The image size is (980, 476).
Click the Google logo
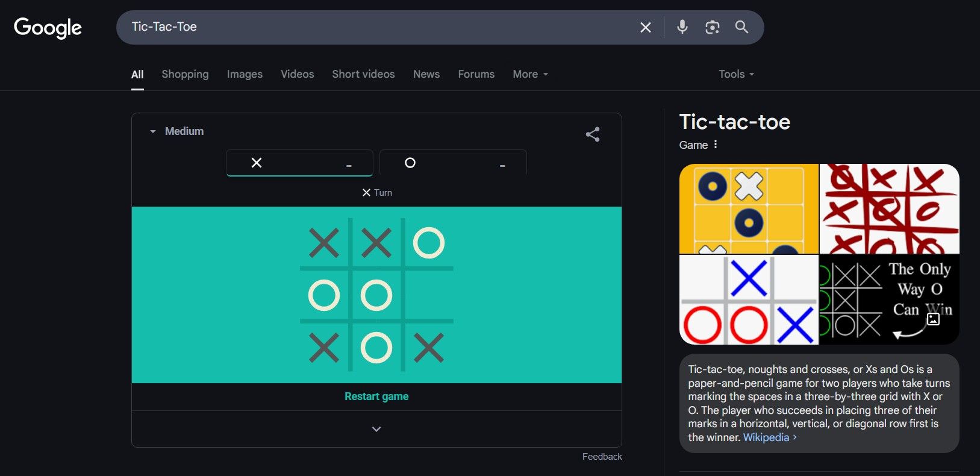[x=48, y=27]
